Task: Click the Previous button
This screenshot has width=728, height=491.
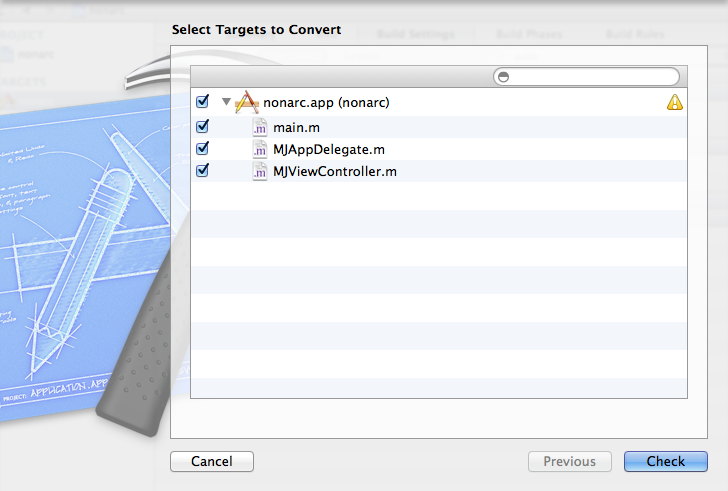Action: (x=569, y=461)
